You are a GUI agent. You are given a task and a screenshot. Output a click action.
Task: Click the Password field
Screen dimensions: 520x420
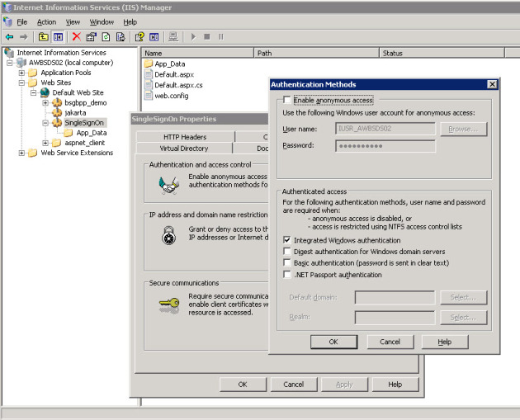point(385,146)
